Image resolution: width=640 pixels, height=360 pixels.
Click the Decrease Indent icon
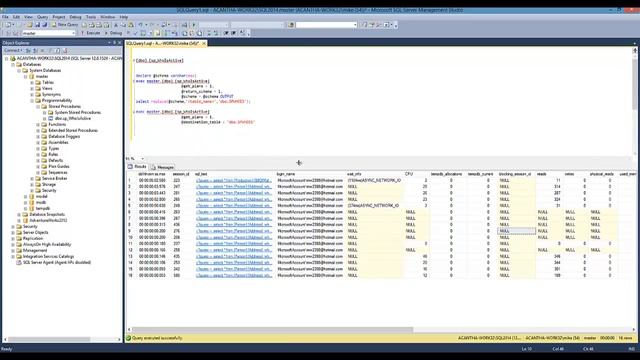coord(226,33)
